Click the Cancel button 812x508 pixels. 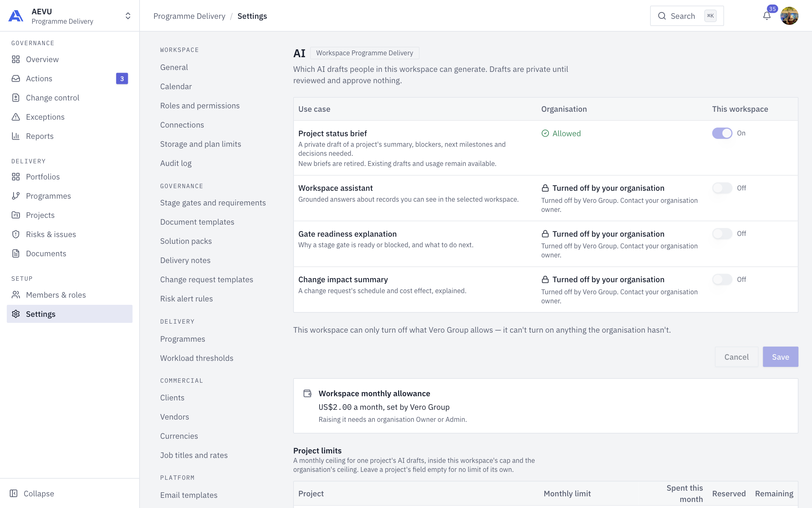pyautogui.click(x=736, y=357)
